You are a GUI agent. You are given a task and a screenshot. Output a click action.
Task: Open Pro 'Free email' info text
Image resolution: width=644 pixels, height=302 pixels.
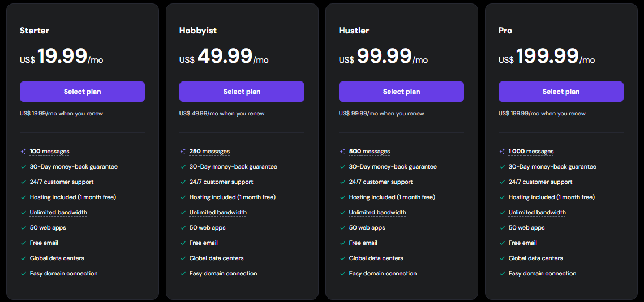(x=522, y=243)
